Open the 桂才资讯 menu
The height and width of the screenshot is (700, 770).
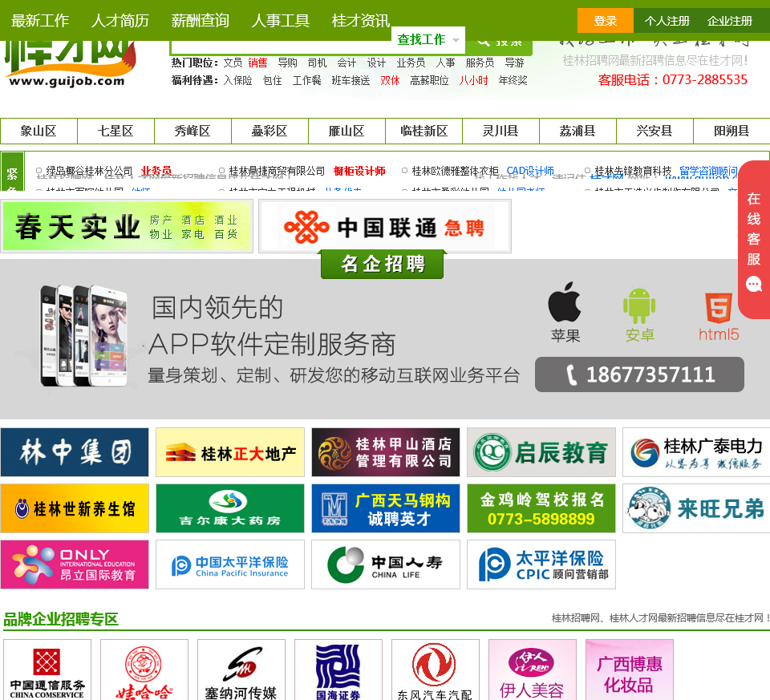pos(360,21)
